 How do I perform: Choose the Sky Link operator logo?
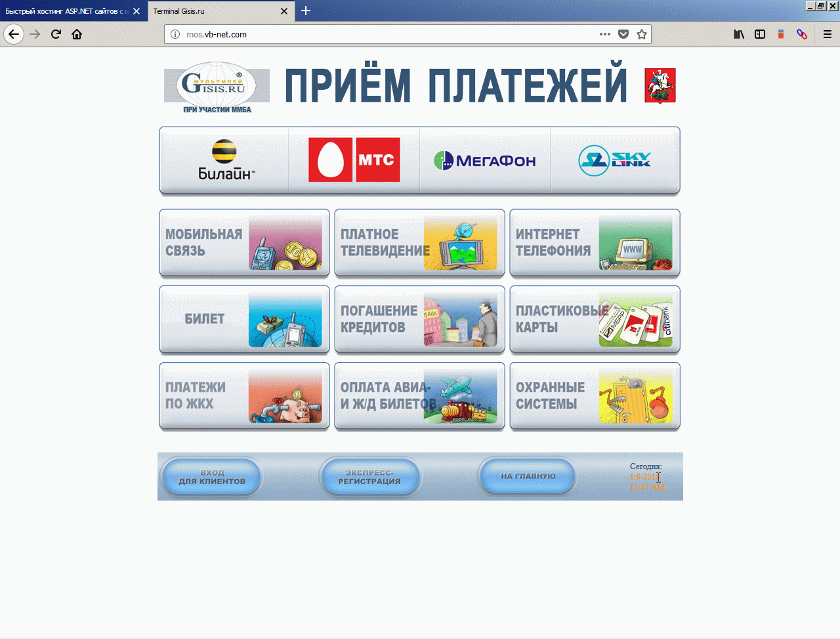615,160
